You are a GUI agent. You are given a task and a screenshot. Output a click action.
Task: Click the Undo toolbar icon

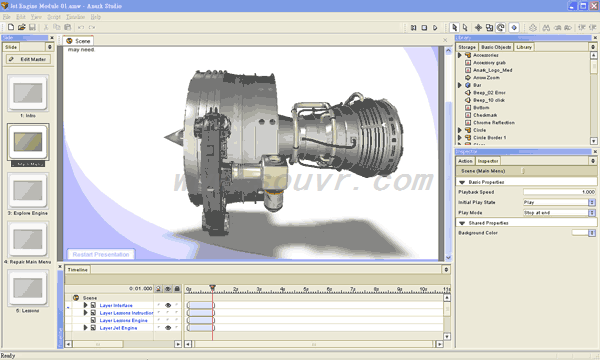81,27
